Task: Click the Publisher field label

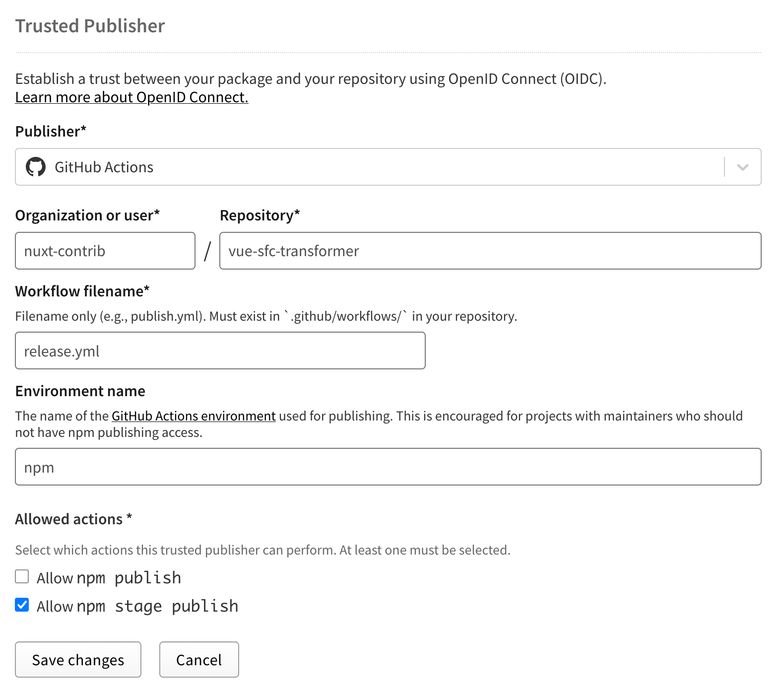Action: [51, 131]
